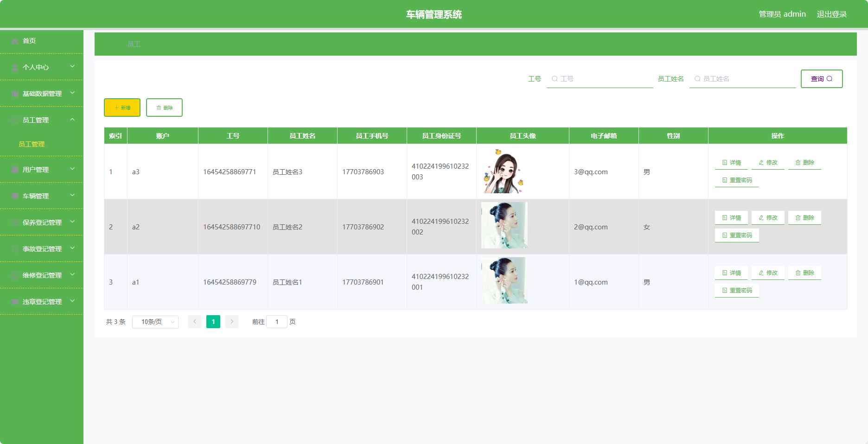This screenshot has width=868, height=444.
Task: Expand the 事故登记管理 menu chevron
Action: pyautogui.click(x=72, y=248)
